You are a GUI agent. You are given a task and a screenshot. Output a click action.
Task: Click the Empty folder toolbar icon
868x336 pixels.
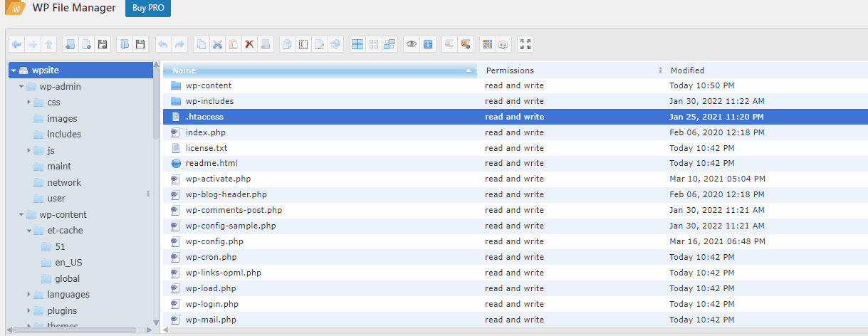[266, 44]
